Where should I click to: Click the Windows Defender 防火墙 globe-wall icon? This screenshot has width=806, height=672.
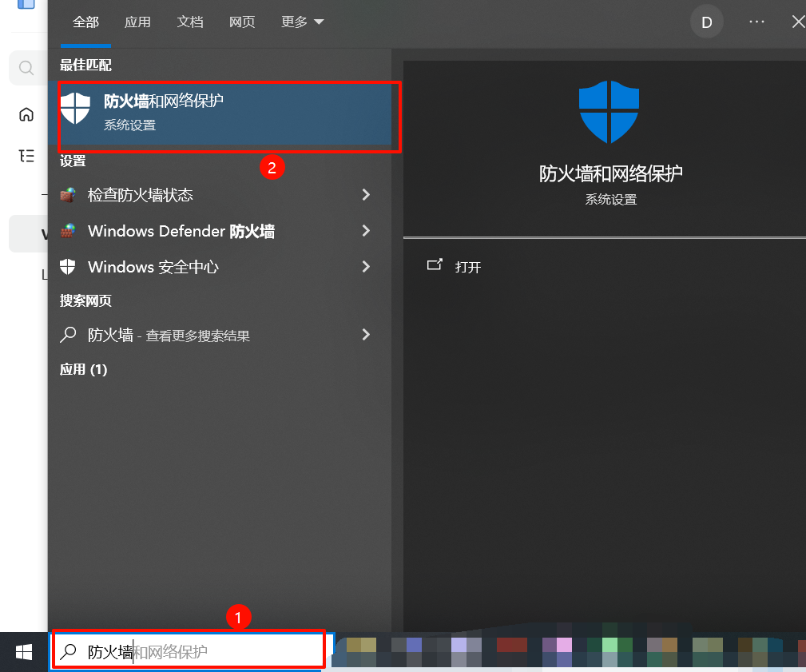tap(68, 231)
